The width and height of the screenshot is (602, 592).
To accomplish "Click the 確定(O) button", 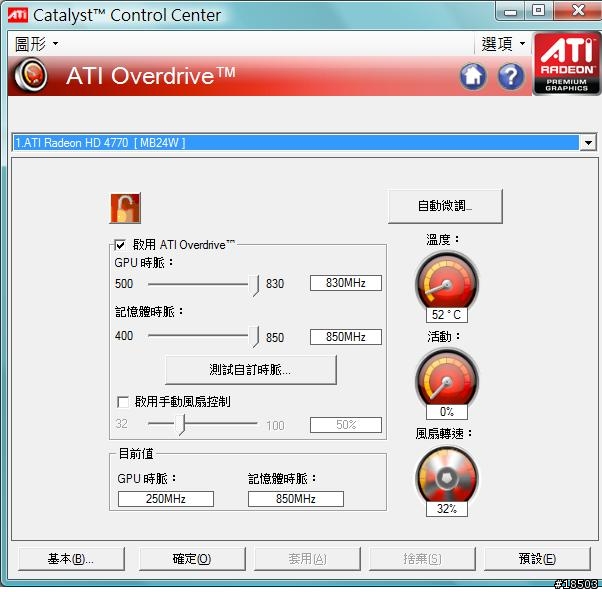I will 192,559.
